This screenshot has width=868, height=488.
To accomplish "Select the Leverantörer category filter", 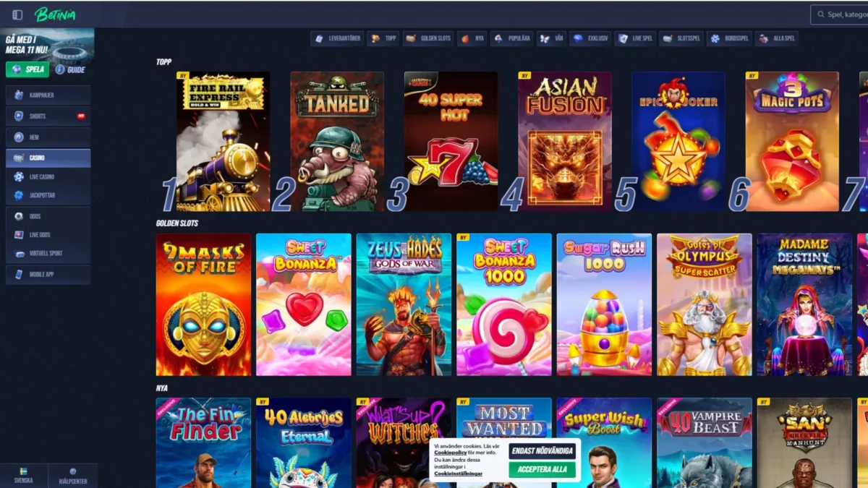I will (337, 38).
